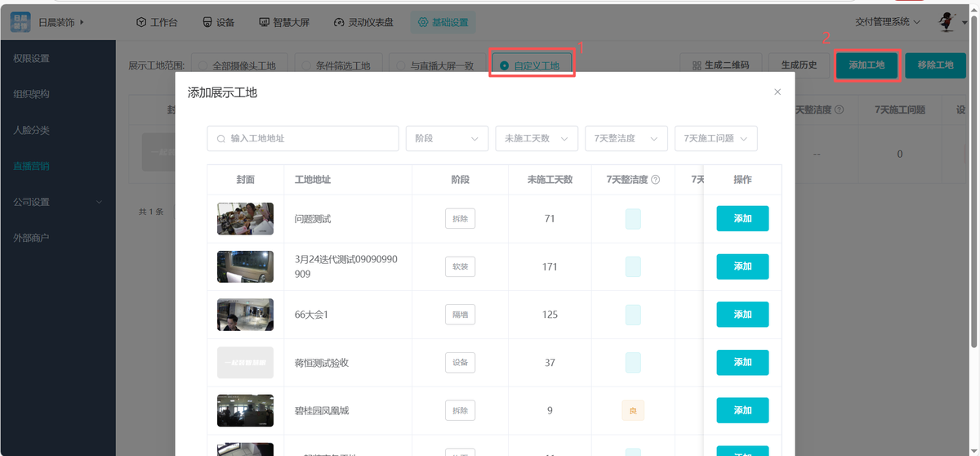Click the 软装 stage tag icon

point(460,266)
